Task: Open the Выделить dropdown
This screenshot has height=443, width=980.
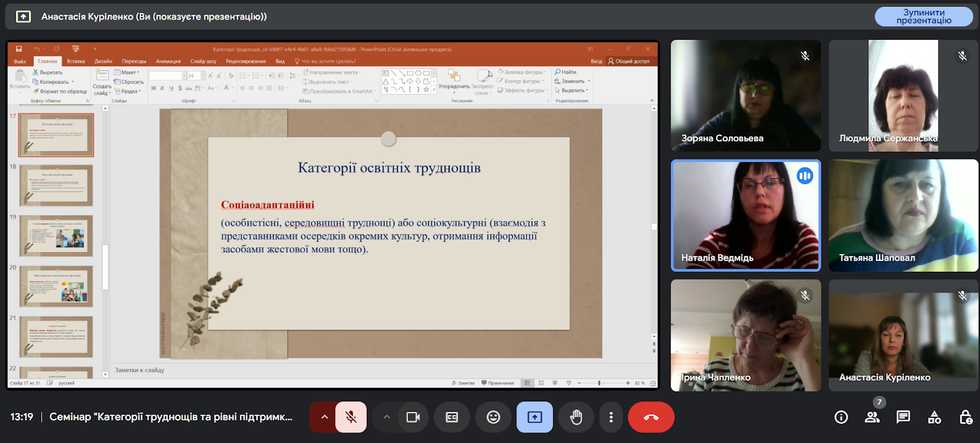Action: (x=571, y=91)
